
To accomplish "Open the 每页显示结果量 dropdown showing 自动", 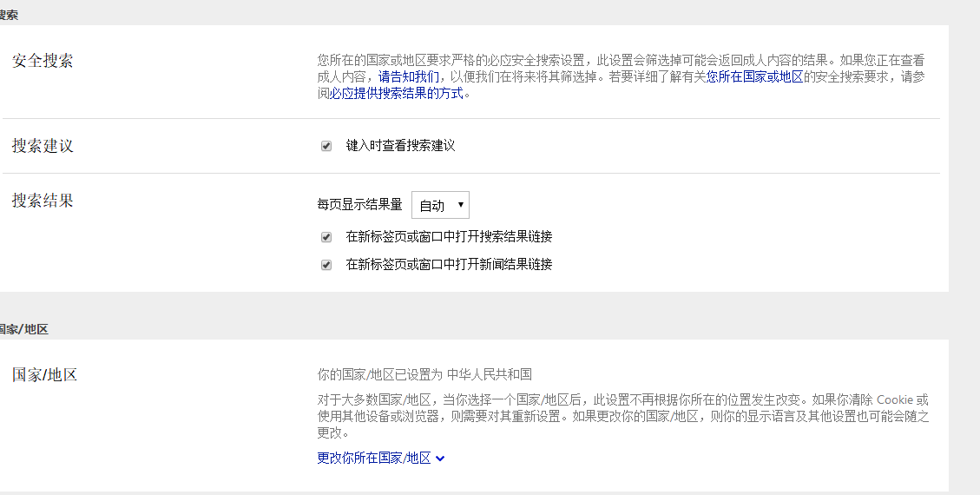I will point(440,205).
